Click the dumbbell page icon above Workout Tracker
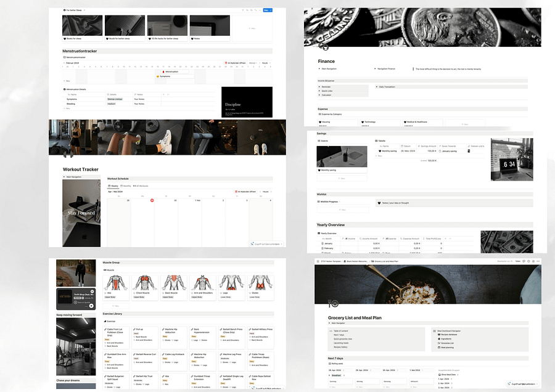 tap(68, 155)
